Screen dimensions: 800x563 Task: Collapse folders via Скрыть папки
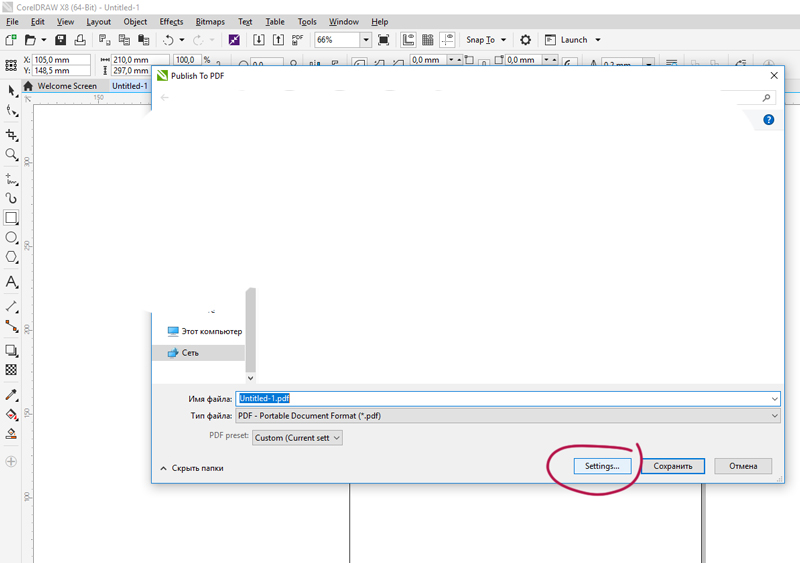click(x=192, y=468)
